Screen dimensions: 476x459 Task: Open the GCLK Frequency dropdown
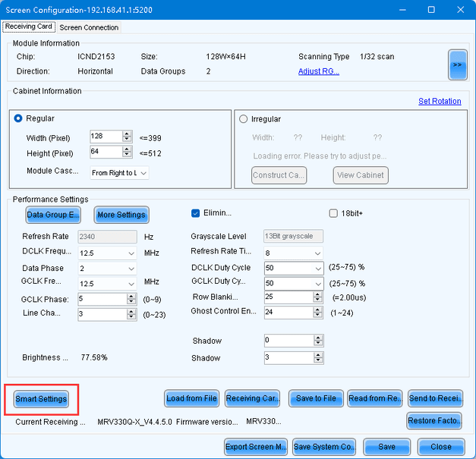pyautogui.click(x=107, y=284)
